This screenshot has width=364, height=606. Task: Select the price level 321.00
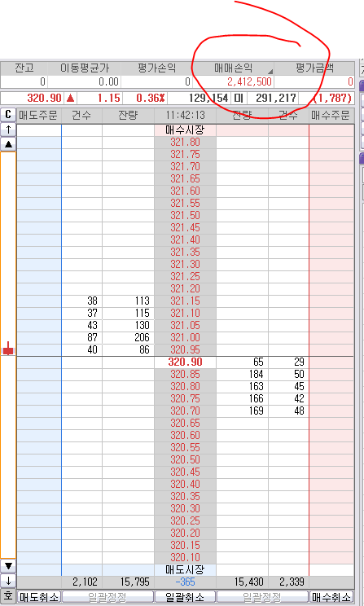pyautogui.click(x=185, y=337)
